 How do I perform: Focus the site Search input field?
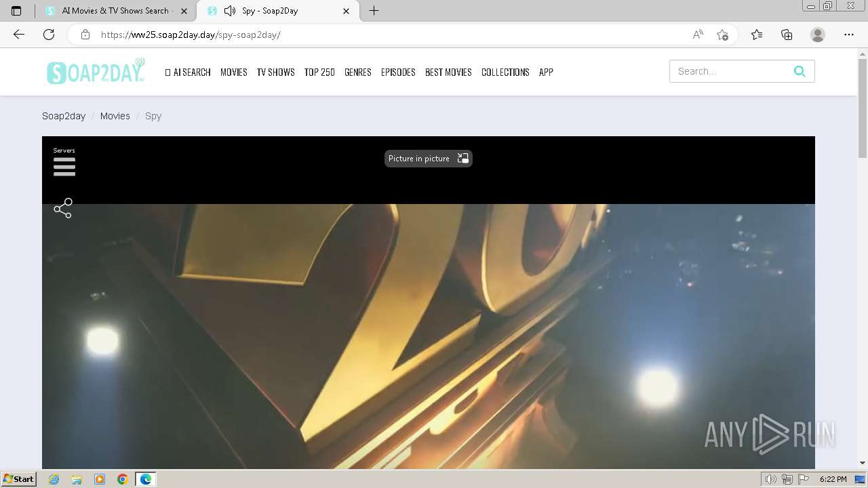(x=729, y=71)
